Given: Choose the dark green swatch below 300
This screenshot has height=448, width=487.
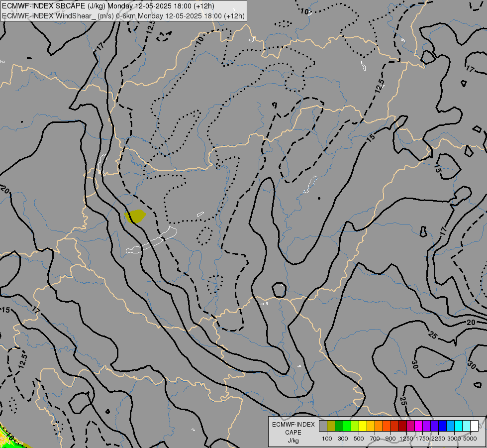Looking at the screenshot, I should (x=339, y=426).
